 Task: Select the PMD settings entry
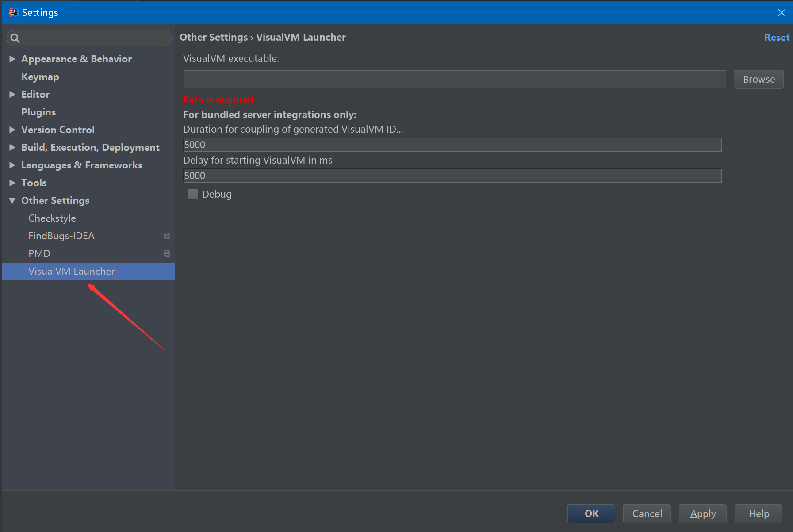pos(39,253)
